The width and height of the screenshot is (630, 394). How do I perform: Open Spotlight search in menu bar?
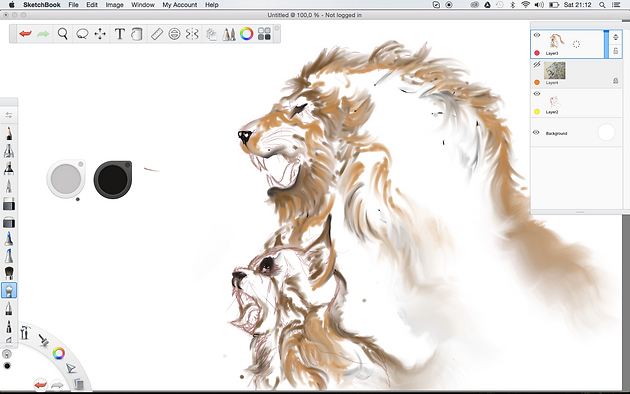click(602, 5)
